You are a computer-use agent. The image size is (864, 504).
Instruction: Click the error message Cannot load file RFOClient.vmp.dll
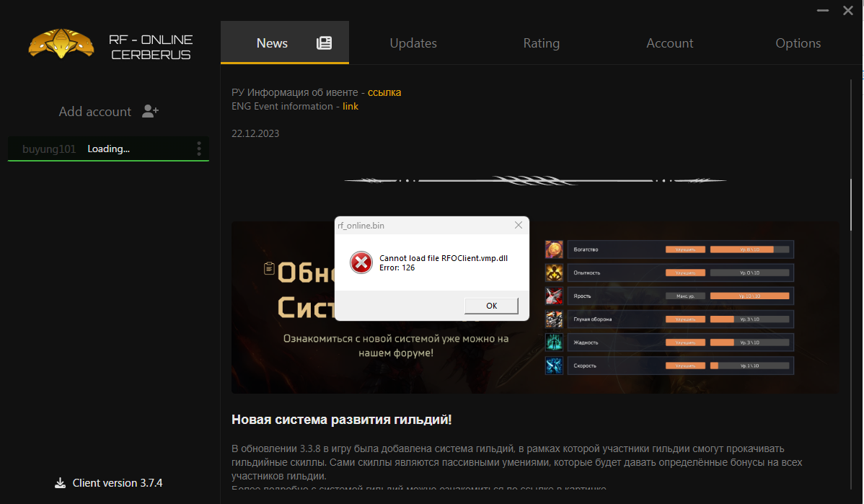pyautogui.click(x=444, y=258)
